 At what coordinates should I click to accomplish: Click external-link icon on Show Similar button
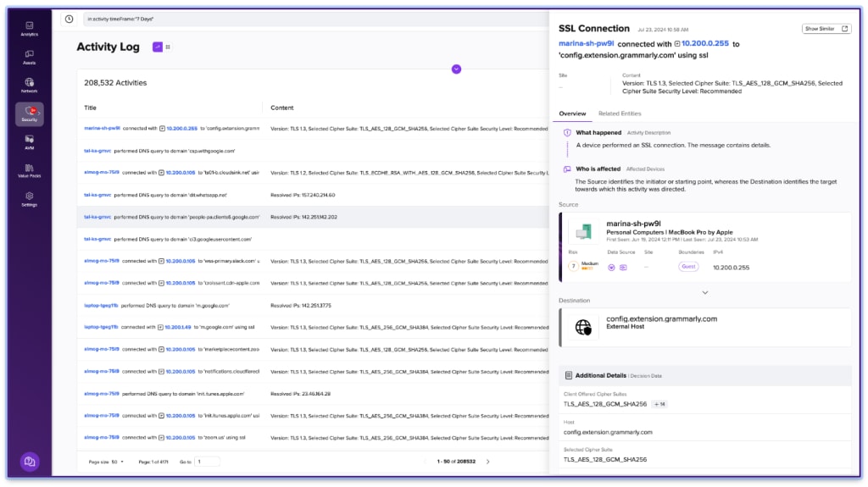(x=844, y=29)
